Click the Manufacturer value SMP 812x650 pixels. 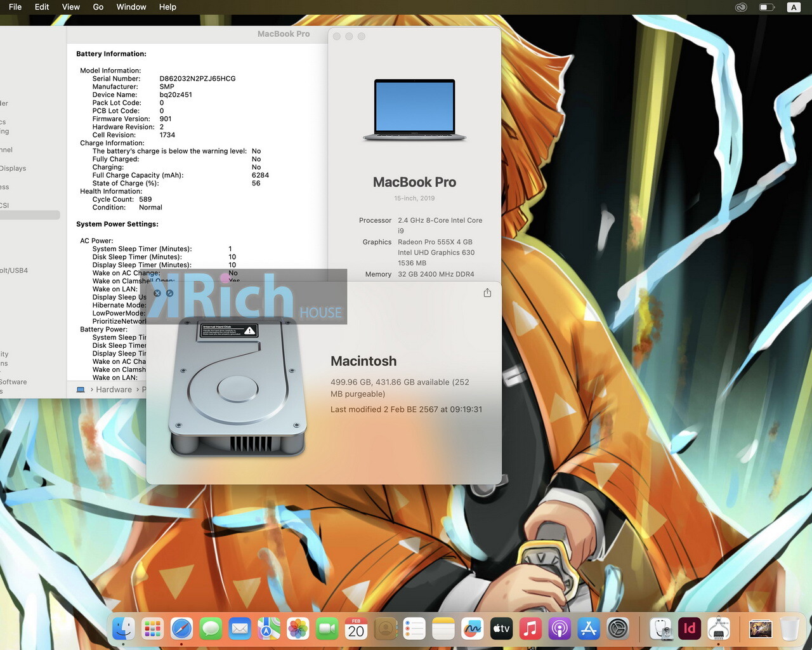click(167, 87)
